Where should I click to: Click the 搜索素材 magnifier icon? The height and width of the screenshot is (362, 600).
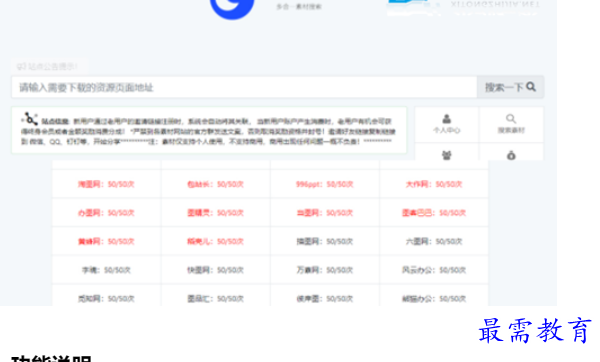coord(511,119)
